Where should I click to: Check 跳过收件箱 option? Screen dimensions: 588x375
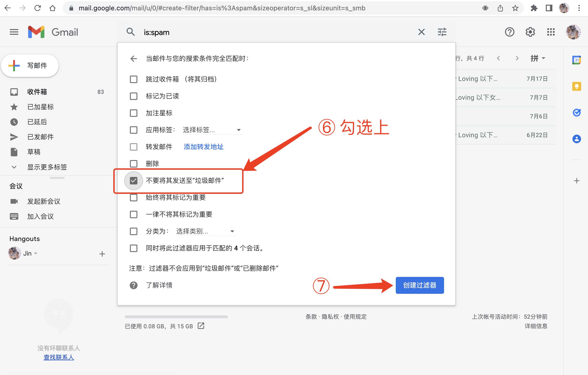[x=133, y=79]
